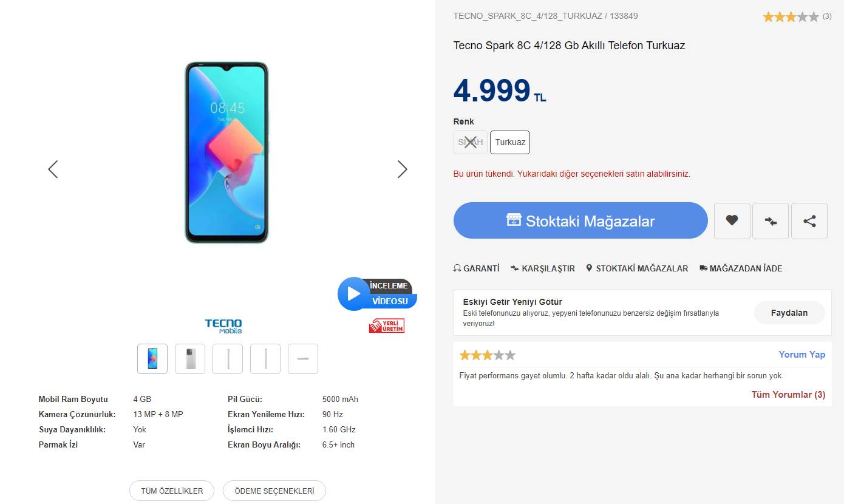View Tüm Yorumlar (3) reviews
Viewport: 844px width, 504px height.
788,395
